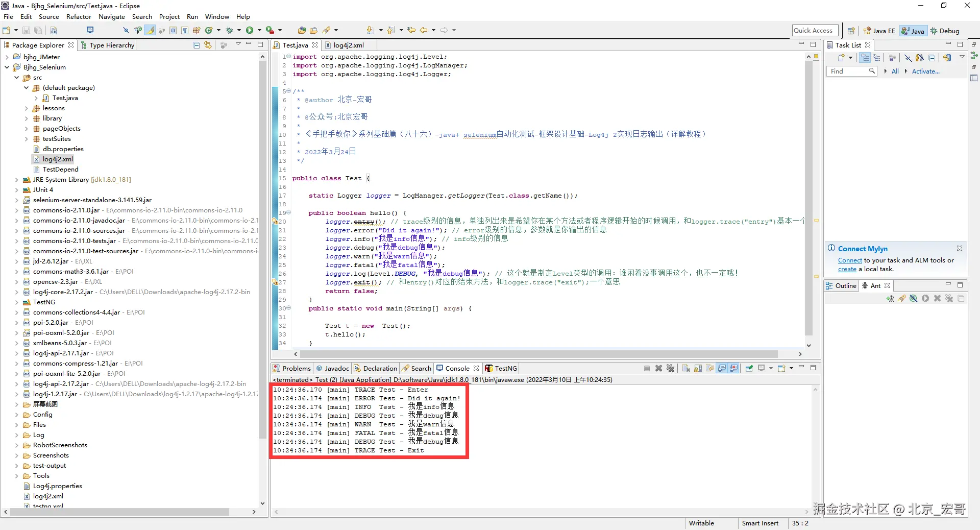Switch to Java EE perspective

tap(879, 31)
